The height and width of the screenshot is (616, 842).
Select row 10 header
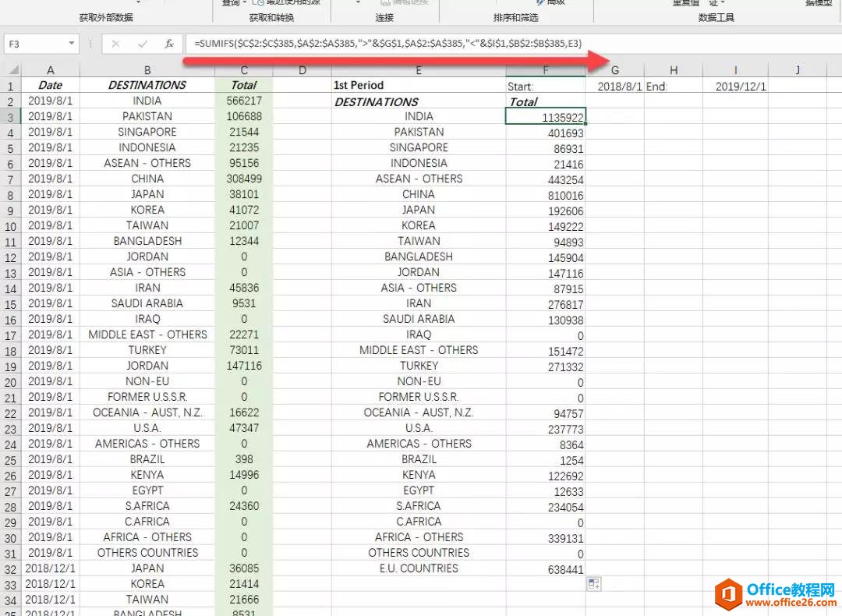tap(11, 226)
